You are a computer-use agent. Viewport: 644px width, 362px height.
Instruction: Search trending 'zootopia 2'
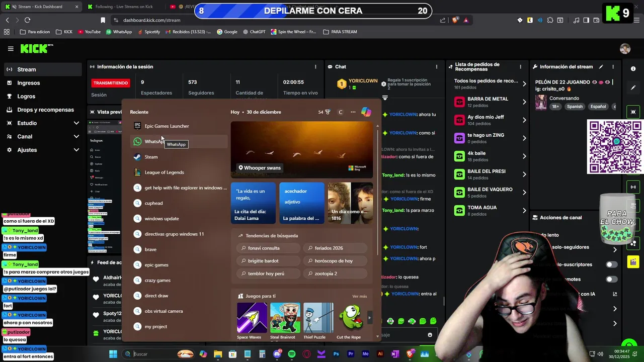(x=335, y=274)
